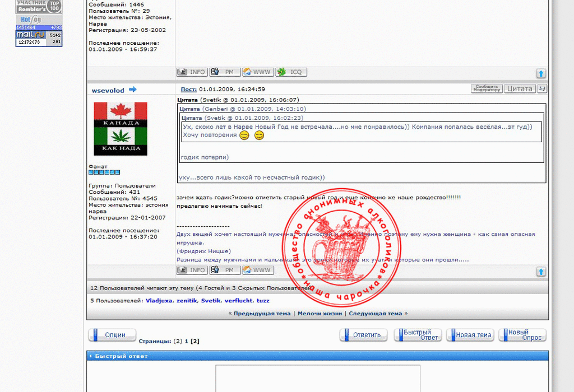Go to 'Следующая тема'
The width and height of the screenshot is (574, 392).
coord(375,314)
